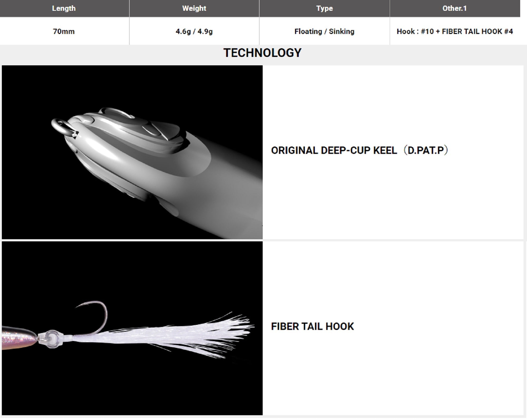Click the Length column header
Screen dimensions: 527x420
(64, 8)
